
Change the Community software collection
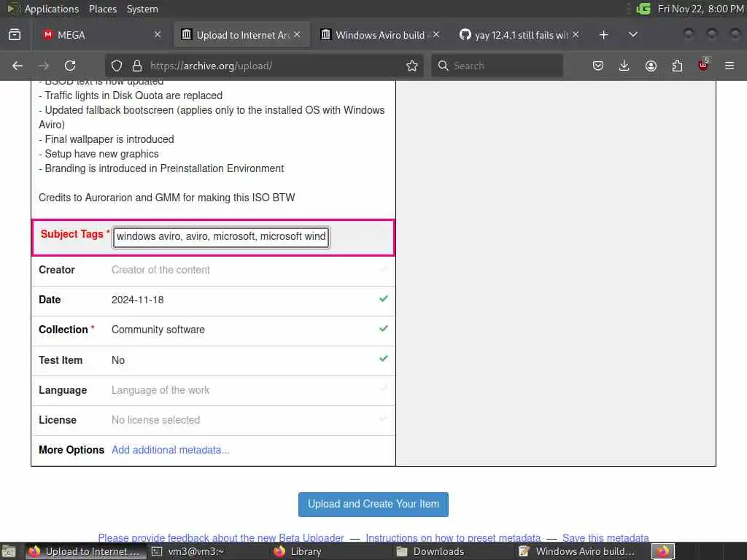158,330
